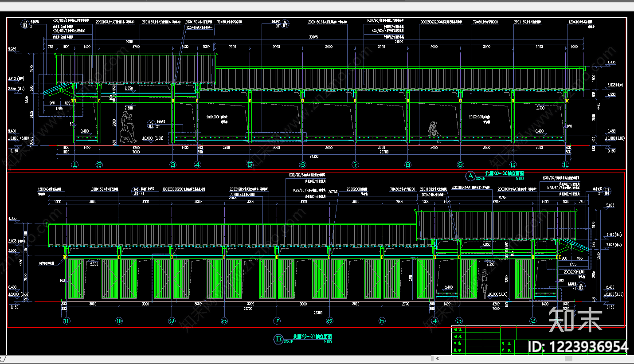Screen dimensions: 634x364
Task: Select axis bubble 8 in top elevation
Action: pos(408,164)
